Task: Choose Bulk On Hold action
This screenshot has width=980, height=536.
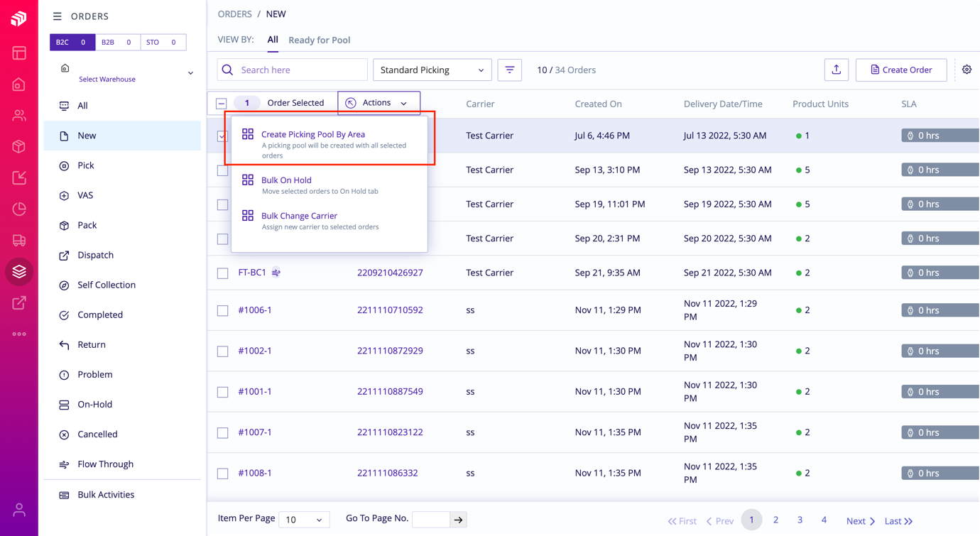Action: pos(330,185)
